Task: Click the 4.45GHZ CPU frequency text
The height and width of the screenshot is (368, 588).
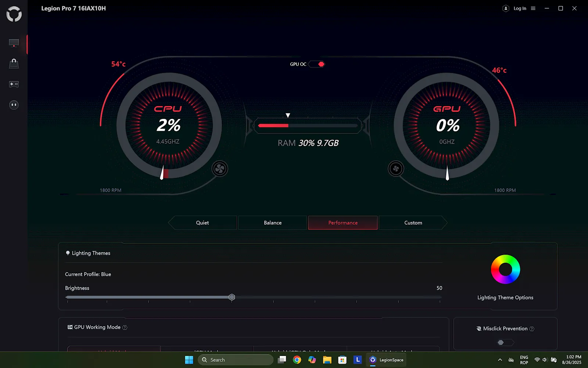Action: pos(168,142)
